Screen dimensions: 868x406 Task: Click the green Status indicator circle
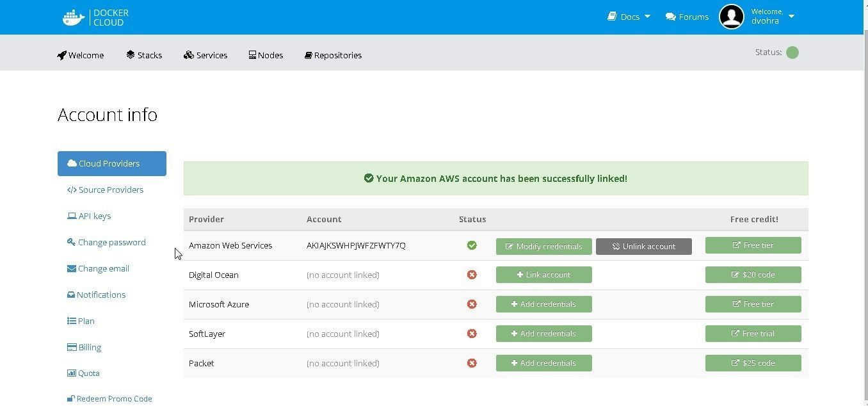coord(792,53)
